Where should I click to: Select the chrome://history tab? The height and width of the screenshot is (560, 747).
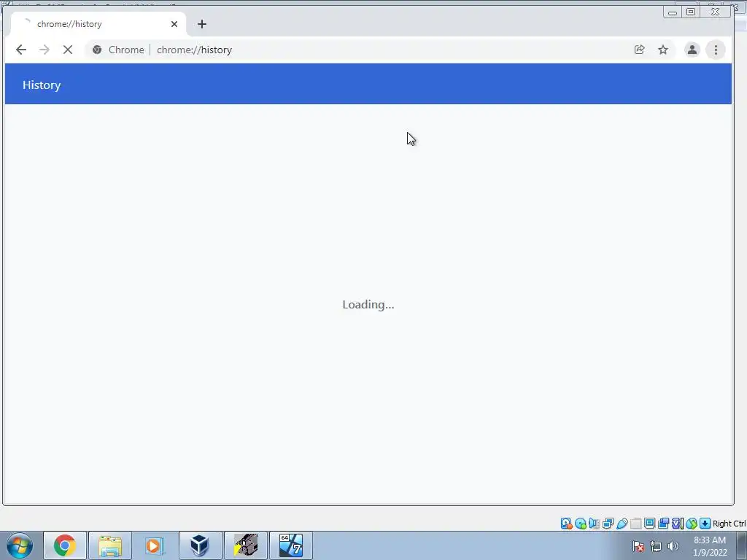[98, 24]
